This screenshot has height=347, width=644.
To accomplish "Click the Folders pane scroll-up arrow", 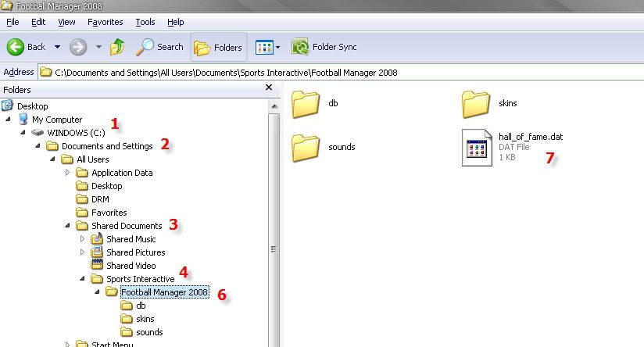I will tap(274, 106).
